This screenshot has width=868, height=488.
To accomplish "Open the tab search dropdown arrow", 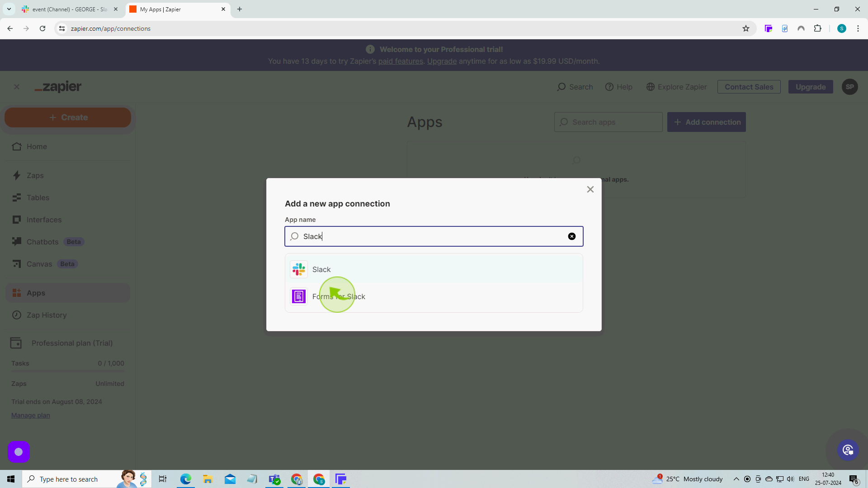I will click(x=9, y=9).
